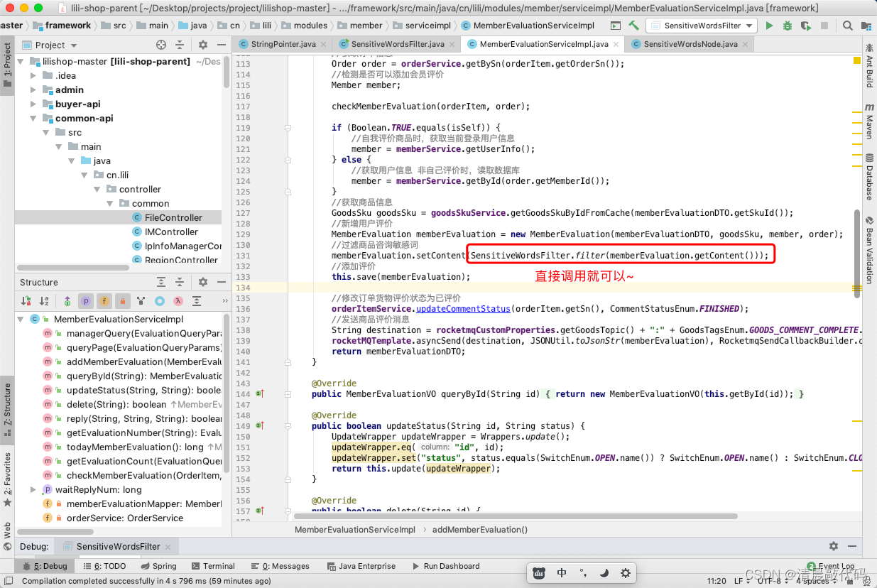The height and width of the screenshot is (588, 877).
Task: Collapse MemberEvaluationServiceImpl node in Structure
Action: coord(21,320)
